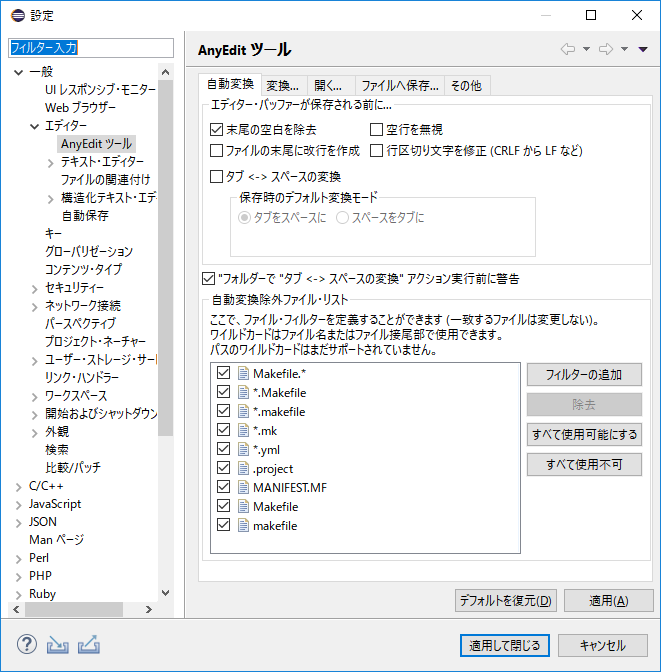Screen dimensions: 661x672
Task: Uncheck the .project filter checkbox
Action: pos(223,468)
